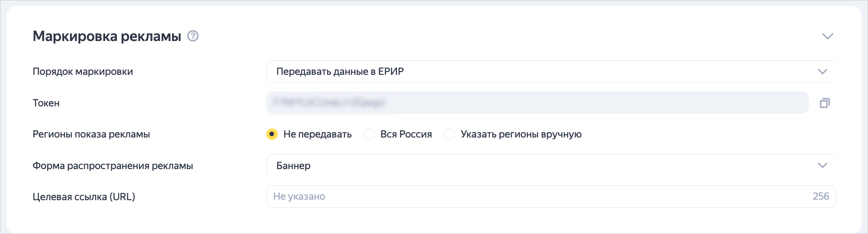Click the Целевая ссылка (URL) label
This screenshot has height=234, width=868.
[84, 197]
